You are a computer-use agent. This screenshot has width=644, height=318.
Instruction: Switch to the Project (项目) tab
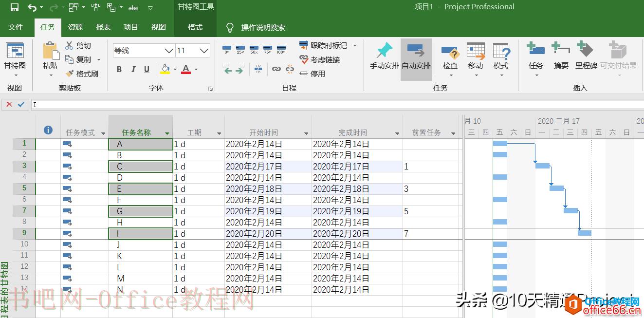coord(131,27)
